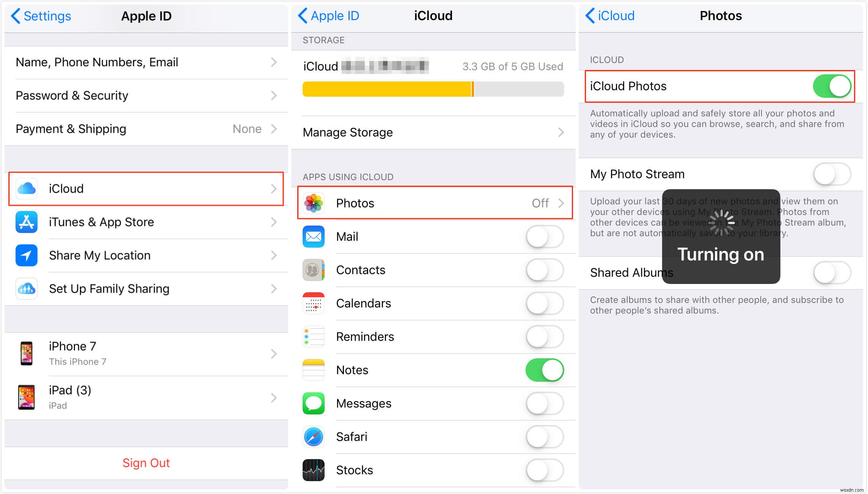Tap the iCloud icon in Apple ID settings
Viewport: 868px width, 494px height.
click(x=27, y=188)
